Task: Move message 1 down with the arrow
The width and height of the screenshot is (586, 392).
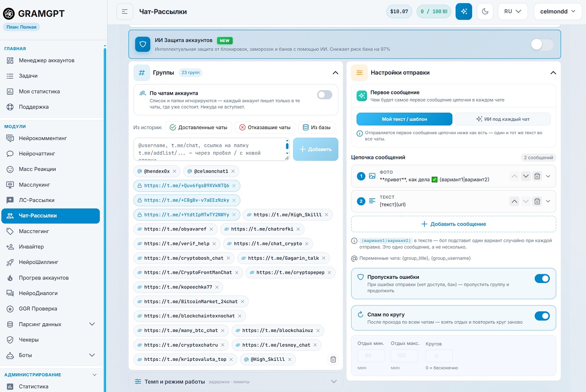Action: click(526, 176)
